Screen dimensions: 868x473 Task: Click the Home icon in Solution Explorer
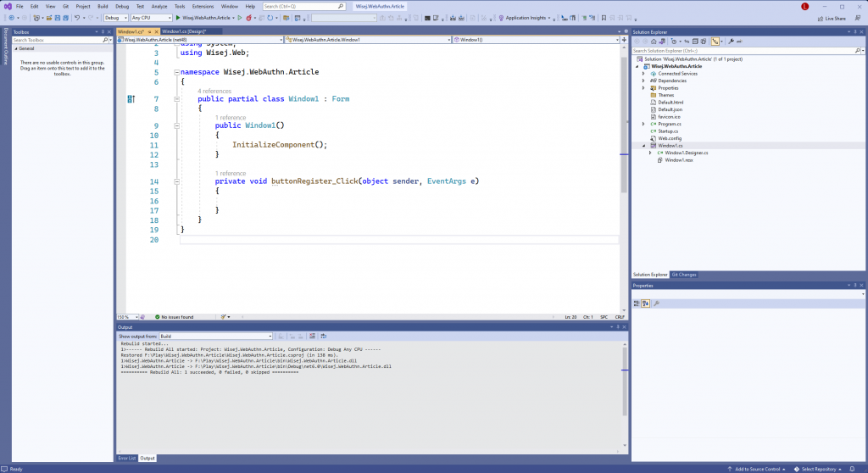pyautogui.click(x=654, y=42)
